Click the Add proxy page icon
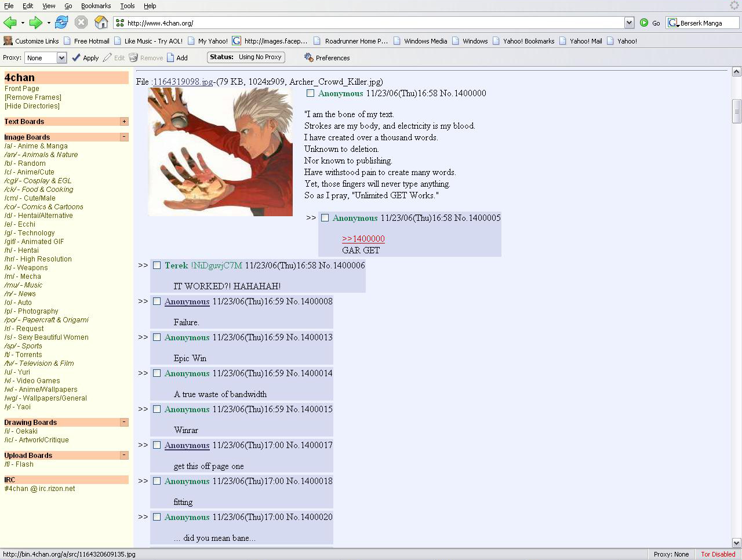 tap(170, 57)
